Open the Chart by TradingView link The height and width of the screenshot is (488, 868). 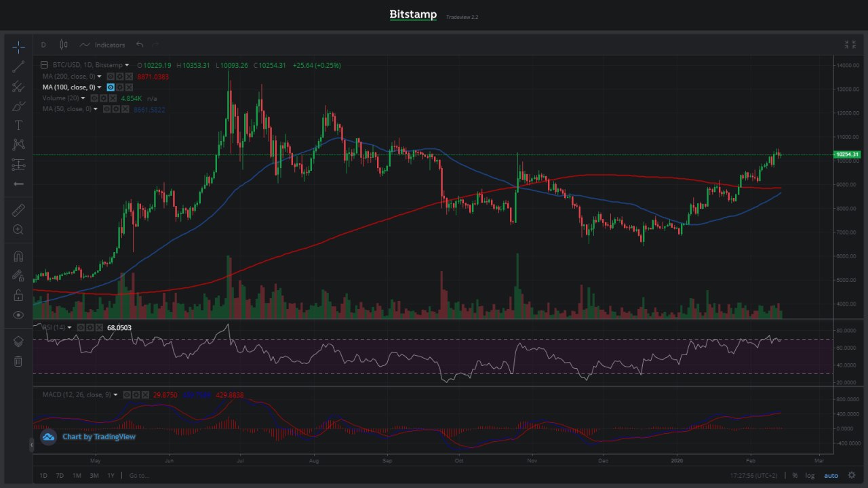pos(99,436)
